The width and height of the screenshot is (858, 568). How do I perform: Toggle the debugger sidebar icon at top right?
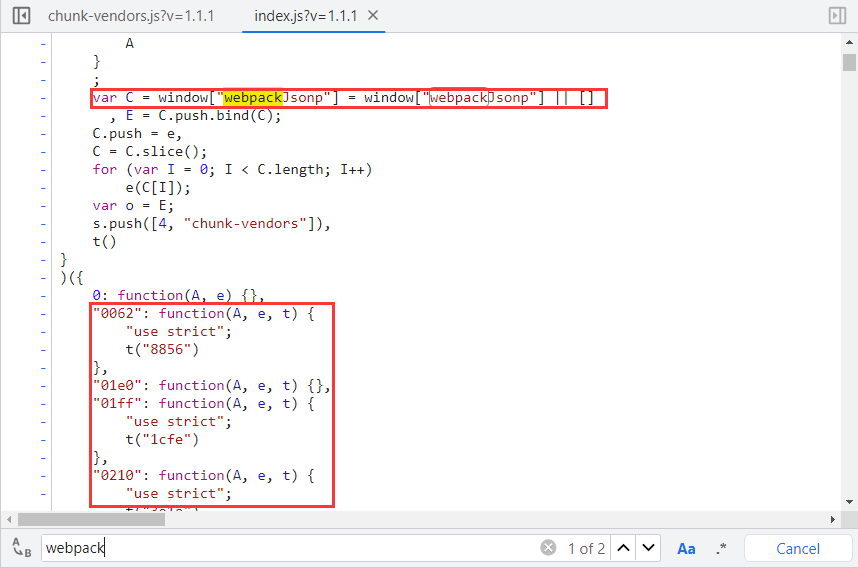tap(837, 16)
